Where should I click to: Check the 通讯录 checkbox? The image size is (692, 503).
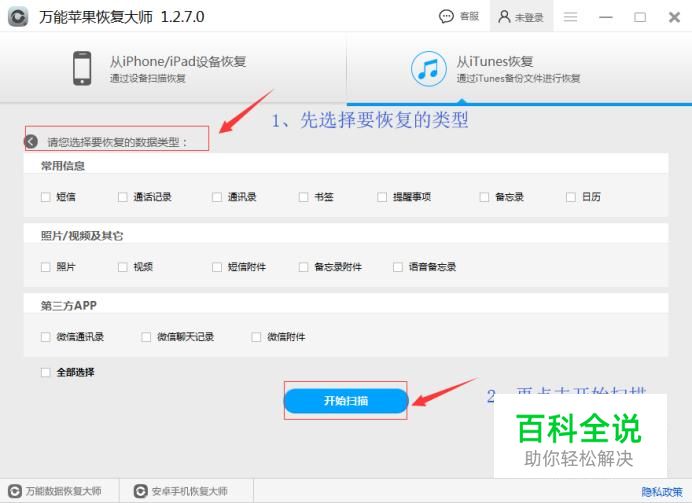217,197
